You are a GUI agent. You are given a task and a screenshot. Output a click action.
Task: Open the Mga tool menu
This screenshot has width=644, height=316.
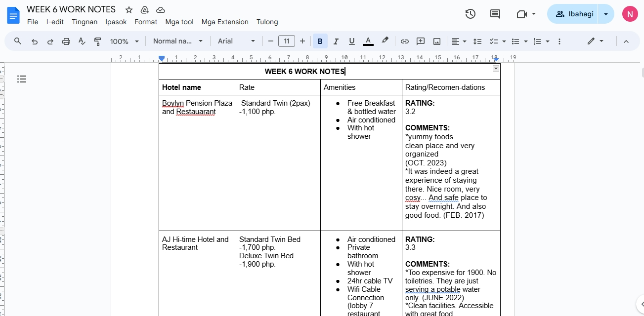pyautogui.click(x=179, y=22)
